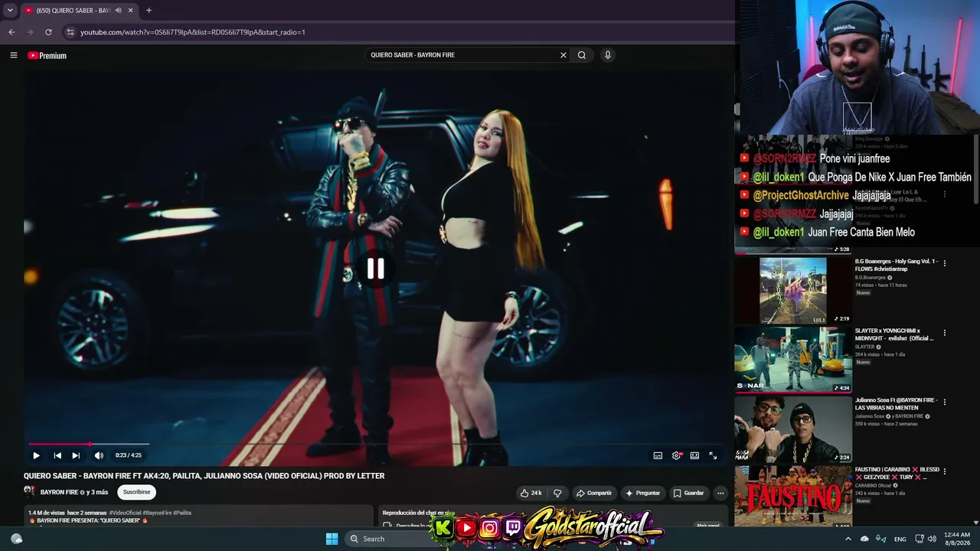
Task: Click the #BayronFire hashtag
Action: tap(157, 513)
